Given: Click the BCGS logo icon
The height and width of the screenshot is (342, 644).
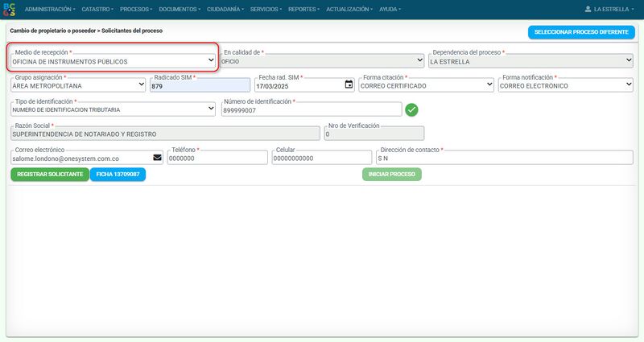Looking at the screenshot, I should (x=9, y=10).
